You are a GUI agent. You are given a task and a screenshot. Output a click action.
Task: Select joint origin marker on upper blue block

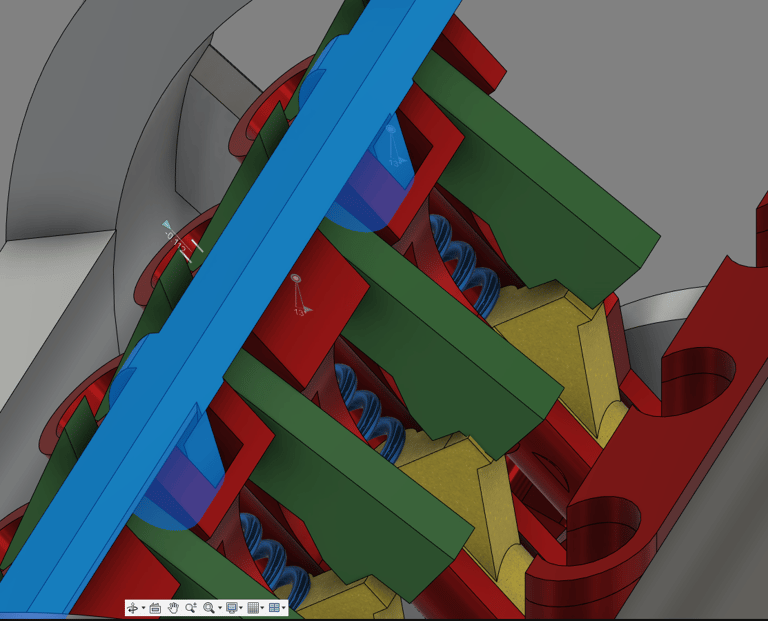pyautogui.click(x=390, y=129)
